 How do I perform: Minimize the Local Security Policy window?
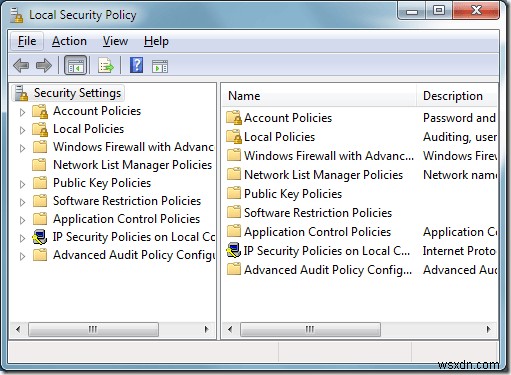412,11
